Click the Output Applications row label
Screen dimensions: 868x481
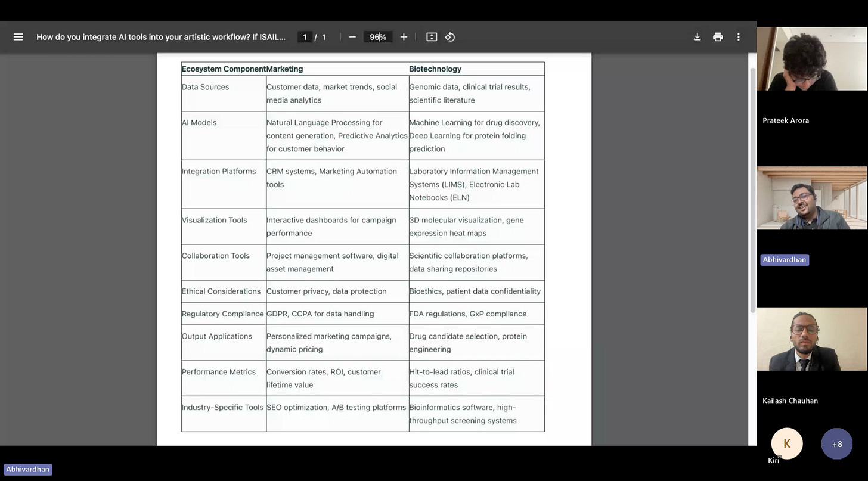click(x=217, y=336)
